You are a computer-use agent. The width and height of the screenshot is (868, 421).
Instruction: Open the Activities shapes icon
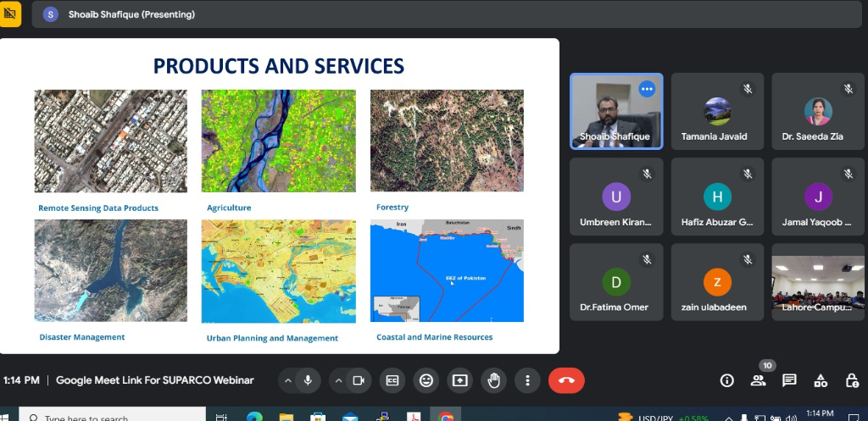821,380
